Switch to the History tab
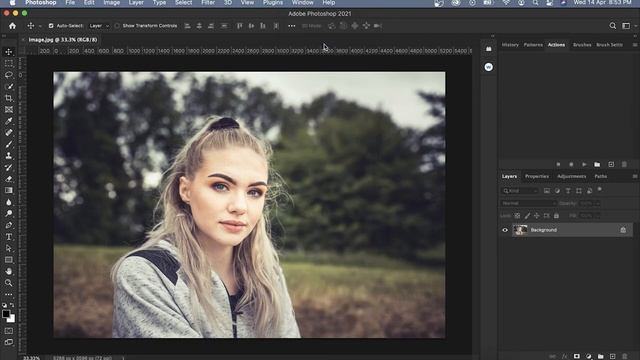 coord(510,45)
